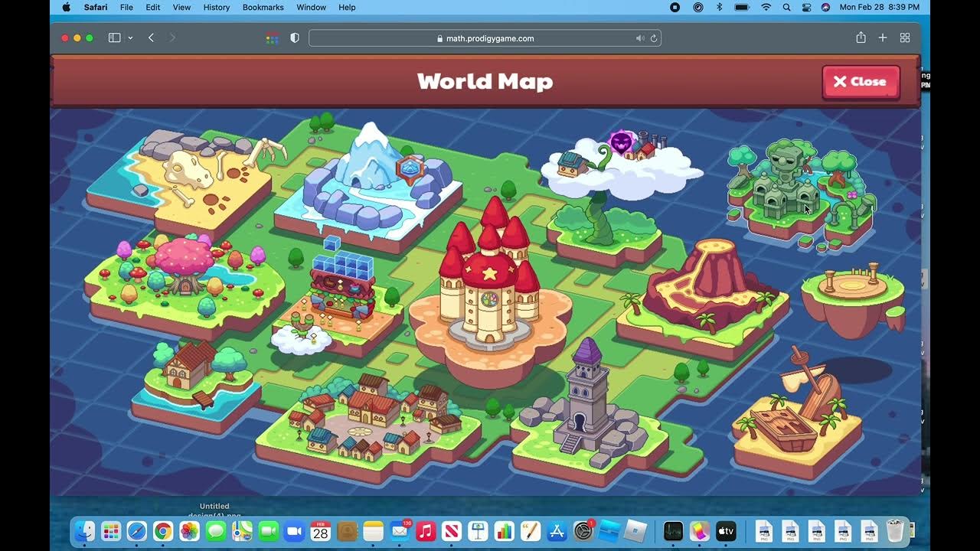
Task: Visit the village town square
Action: click(367, 429)
